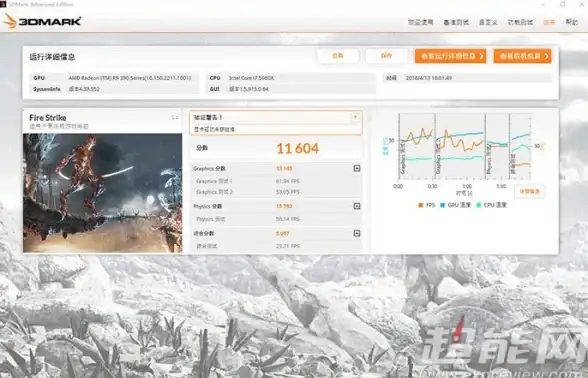Click the overall score 11 604
This screenshot has height=378, width=588.
tap(298, 148)
